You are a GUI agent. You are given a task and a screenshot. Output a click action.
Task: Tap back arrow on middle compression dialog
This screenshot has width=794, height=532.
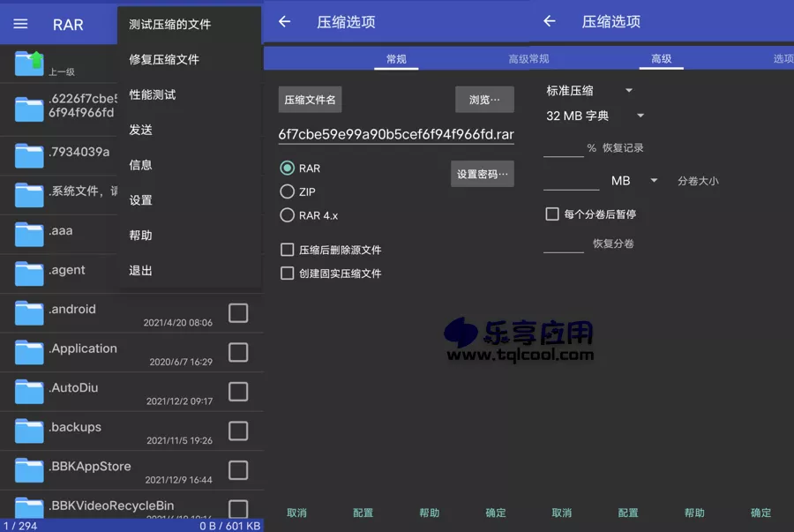pos(284,21)
